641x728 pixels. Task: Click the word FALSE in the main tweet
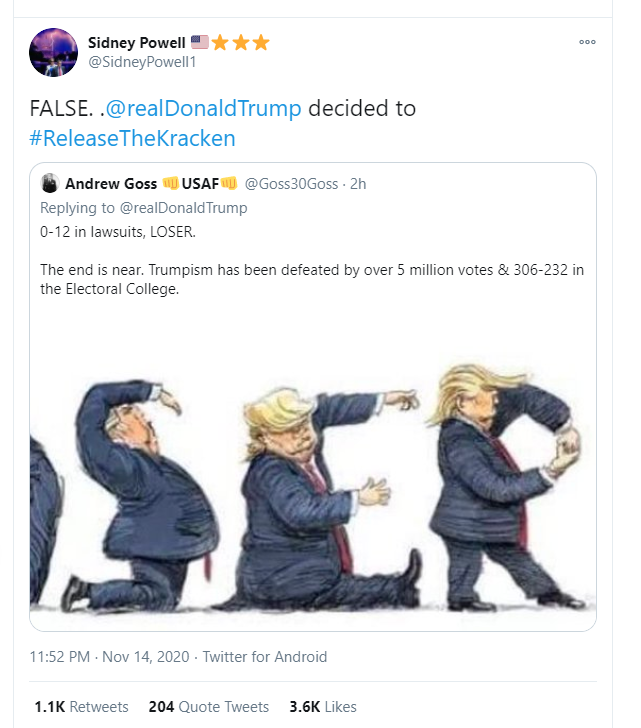coord(65,109)
